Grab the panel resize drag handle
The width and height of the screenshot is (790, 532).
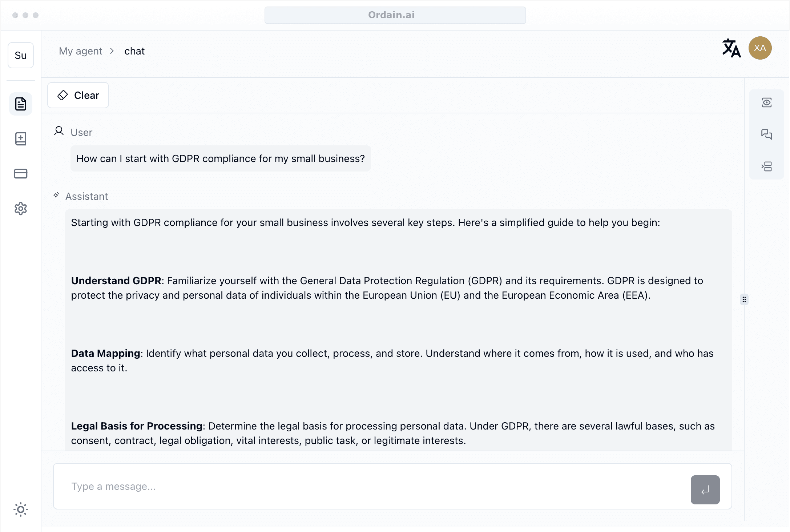coord(744,299)
